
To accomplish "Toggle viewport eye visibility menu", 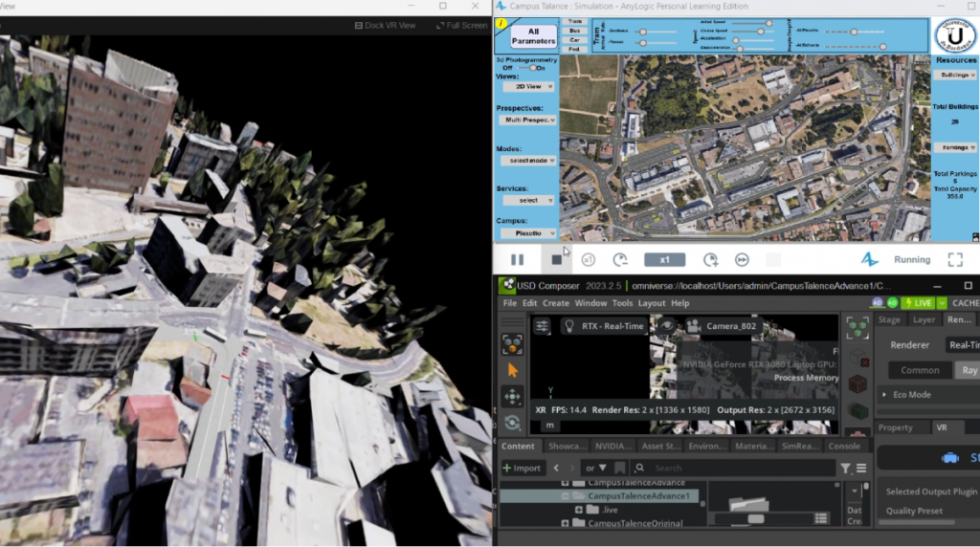I will [x=667, y=326].
